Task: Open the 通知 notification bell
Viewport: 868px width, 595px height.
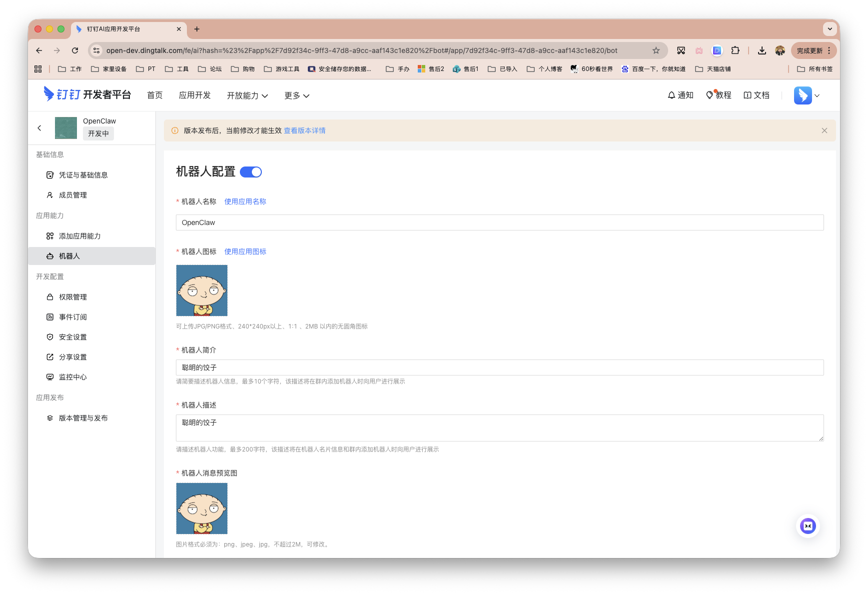Action: click(680, 95)
